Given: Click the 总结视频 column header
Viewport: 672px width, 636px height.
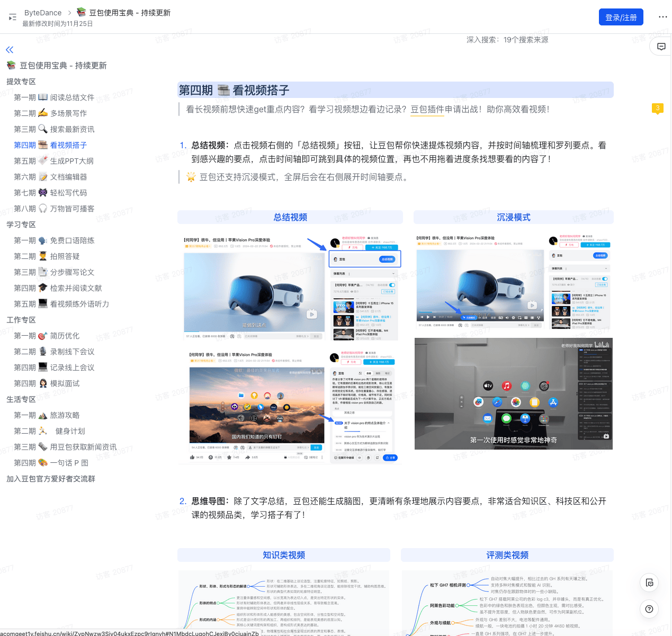Looking at the screenshot, I should (x=290, y=217).
